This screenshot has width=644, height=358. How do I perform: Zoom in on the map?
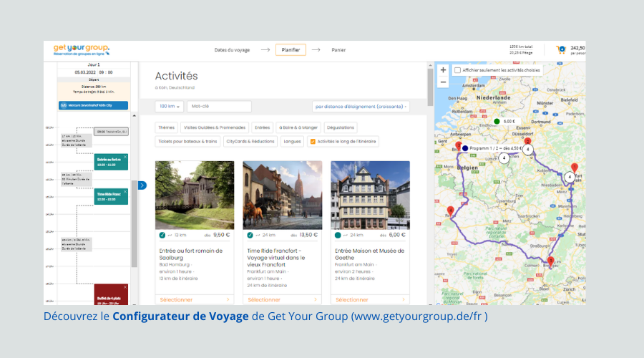[x=443, y=70]
